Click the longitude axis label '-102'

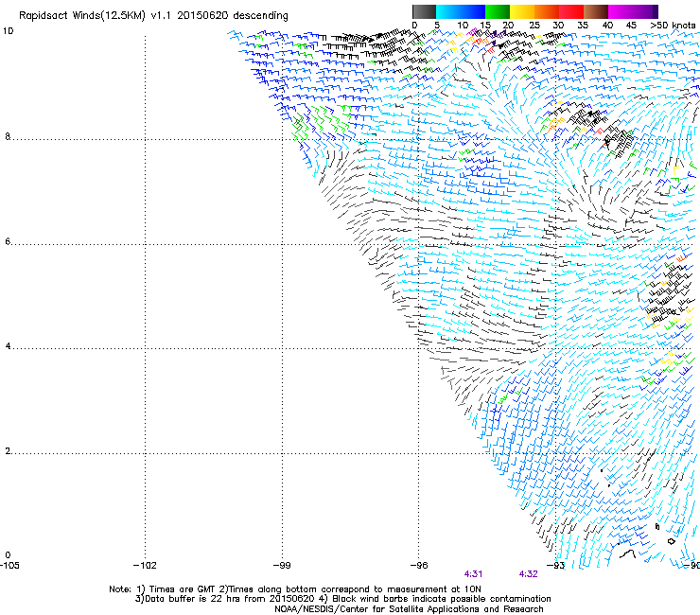145,565
